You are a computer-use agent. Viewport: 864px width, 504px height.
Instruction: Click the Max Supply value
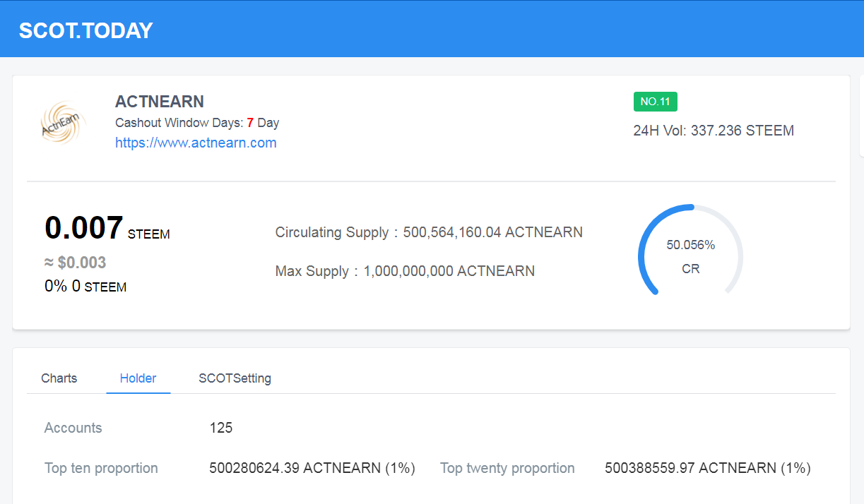point(405,271)
